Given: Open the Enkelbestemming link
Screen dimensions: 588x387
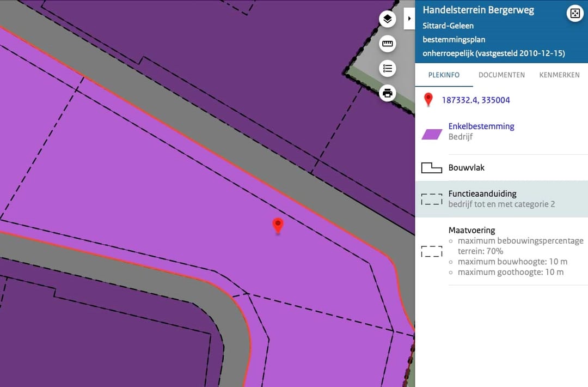Looking at the screenshot, I should click(x=481, y=126).
